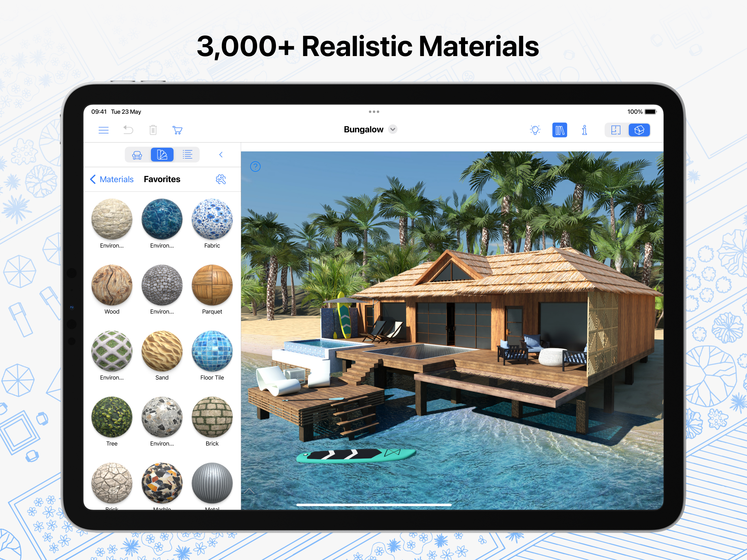Select the beige stone wall material

112,219
